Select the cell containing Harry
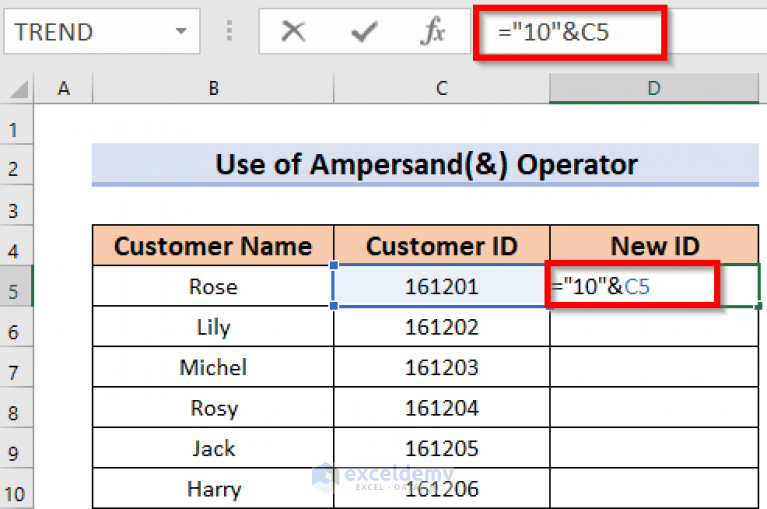This screenshot has width=767, height=509. point(213,488)
